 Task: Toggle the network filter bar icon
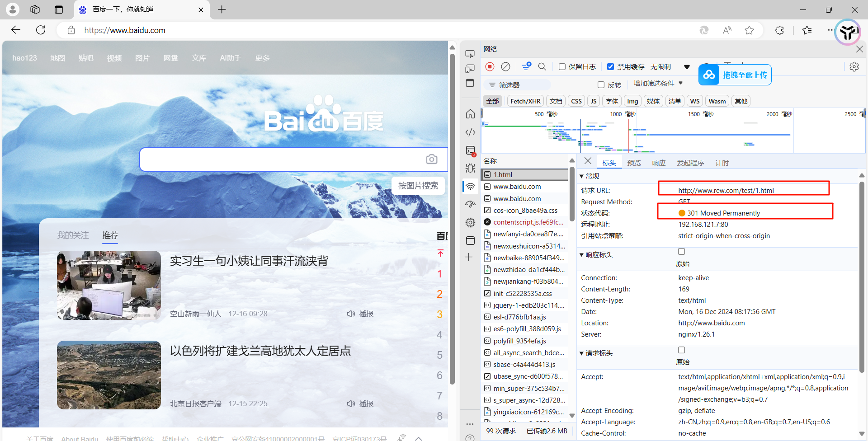tap(526, 67)
